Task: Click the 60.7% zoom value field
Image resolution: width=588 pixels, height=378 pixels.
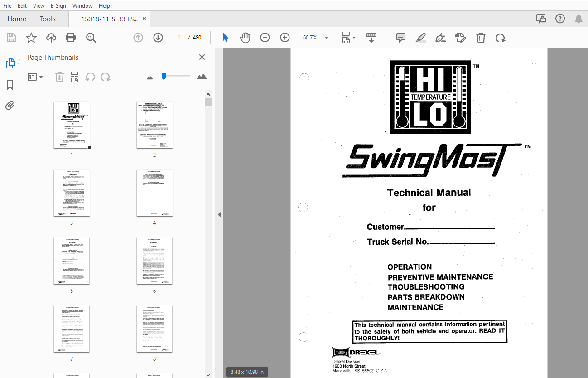Action: pyautogui.click(x=310, y=38)
